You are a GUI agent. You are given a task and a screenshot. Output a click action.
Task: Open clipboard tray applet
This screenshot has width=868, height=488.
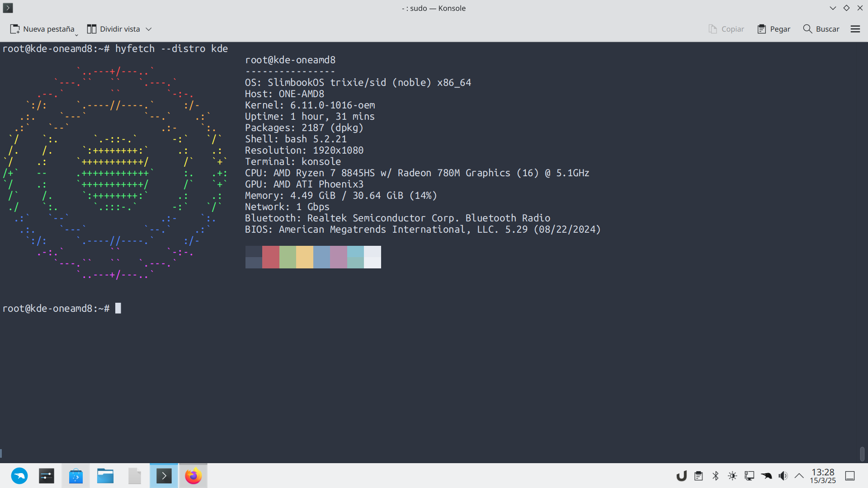(x=698, y=476)
